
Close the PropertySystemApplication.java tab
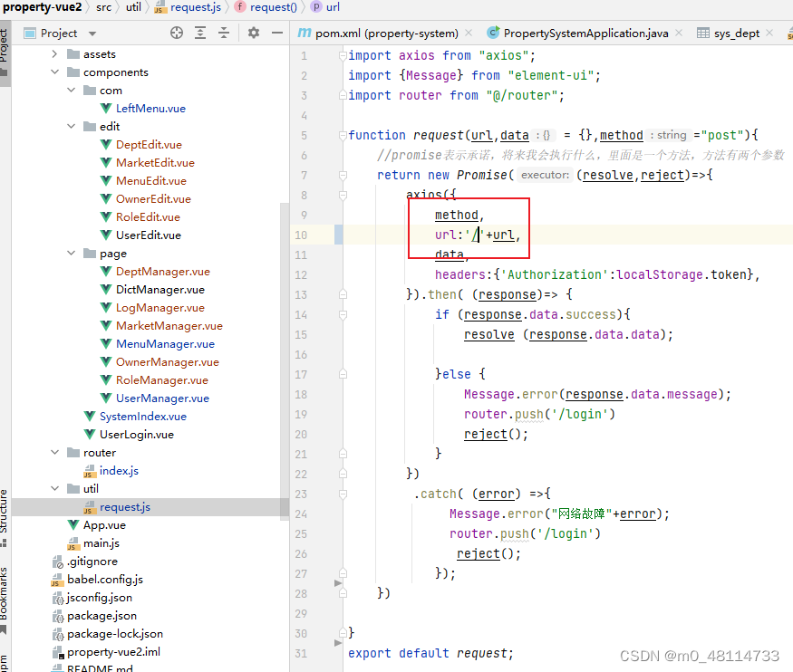pos(679,33)
